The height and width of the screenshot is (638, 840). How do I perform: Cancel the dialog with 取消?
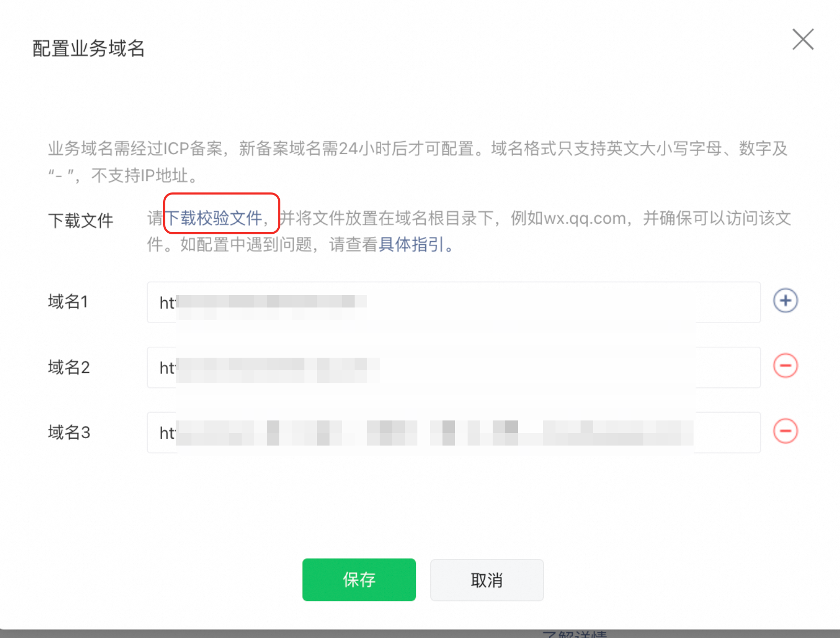pos(486,580)
